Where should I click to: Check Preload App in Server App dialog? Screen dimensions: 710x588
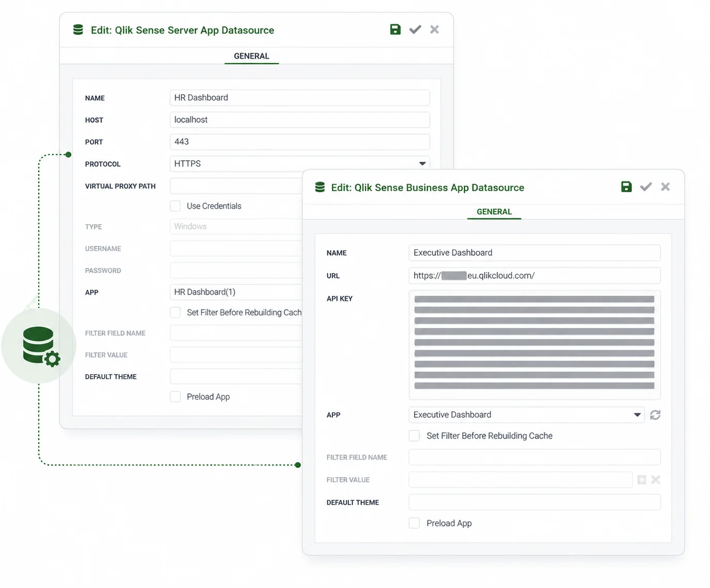coord(176,397)
